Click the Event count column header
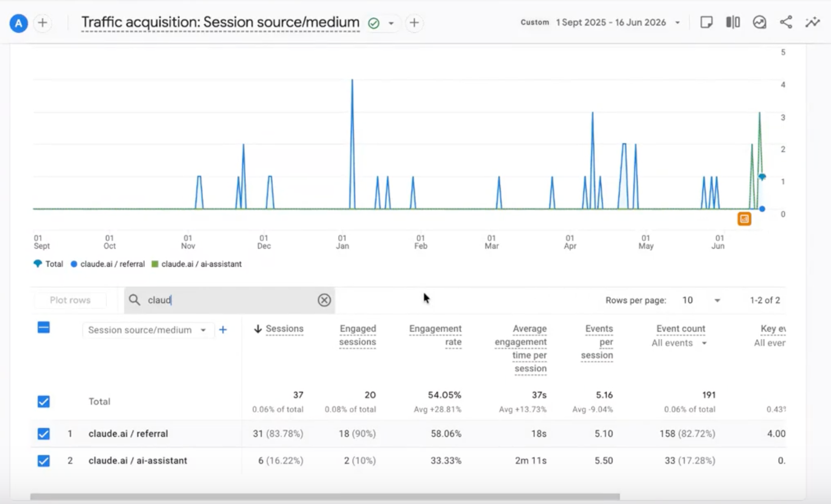The width and height of the screenshot is (831, 504). coord(680,329)
